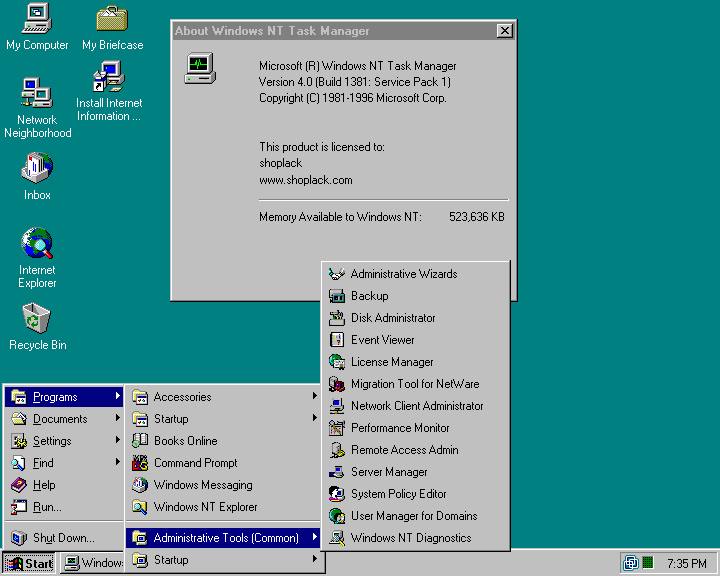This screenshot has width=720, height=576.
Task: Click the Windows NT Diagnostics icon
Action: [x=337, y=538]
